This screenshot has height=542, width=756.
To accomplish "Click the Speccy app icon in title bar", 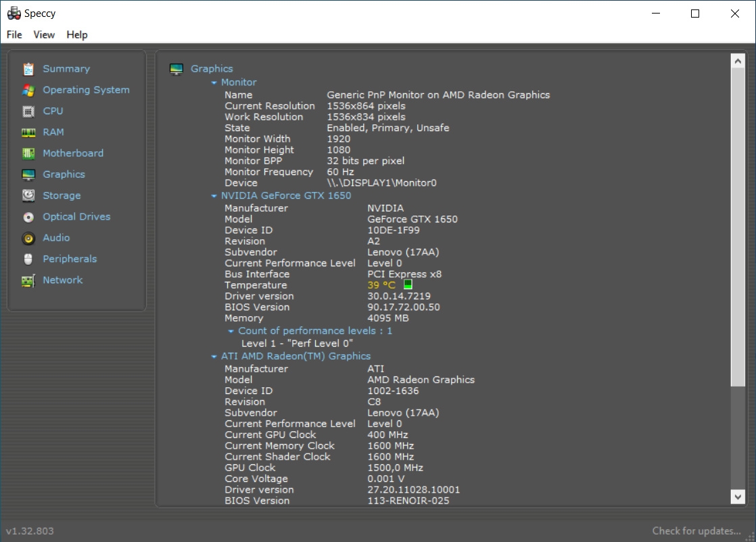I will click(14, 13).
